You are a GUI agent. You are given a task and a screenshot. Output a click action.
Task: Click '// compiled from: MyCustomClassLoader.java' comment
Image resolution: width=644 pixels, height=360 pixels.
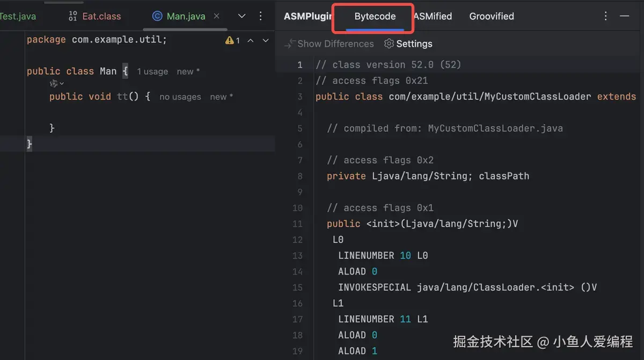tap(445, 128)
